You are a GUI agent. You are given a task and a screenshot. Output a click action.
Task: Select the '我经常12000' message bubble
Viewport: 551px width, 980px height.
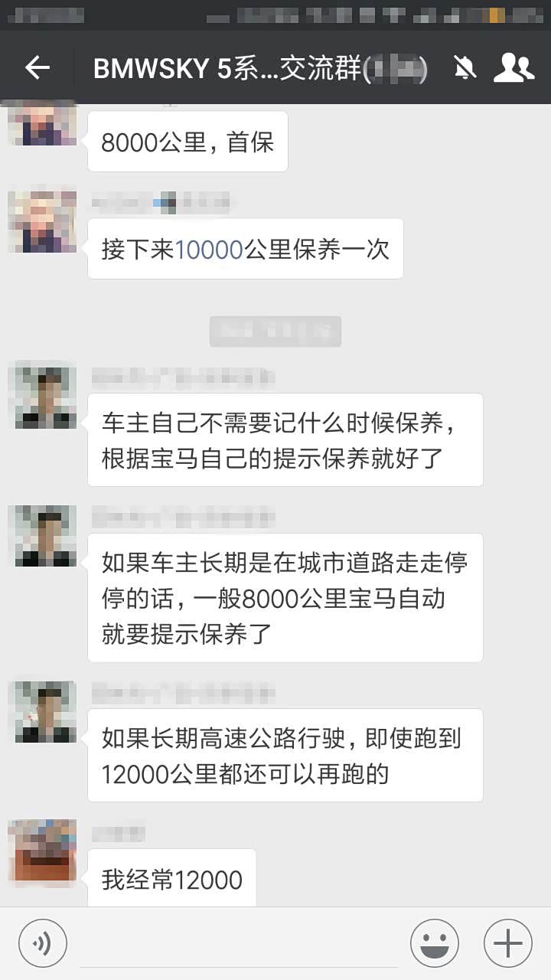tap(171, 878)
